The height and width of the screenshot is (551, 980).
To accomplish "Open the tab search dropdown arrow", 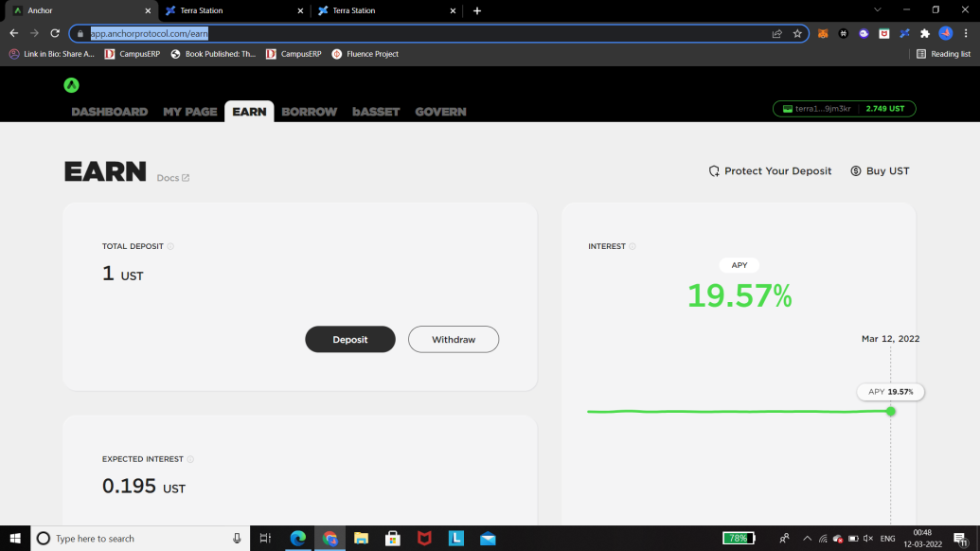I will pos(878,10).
